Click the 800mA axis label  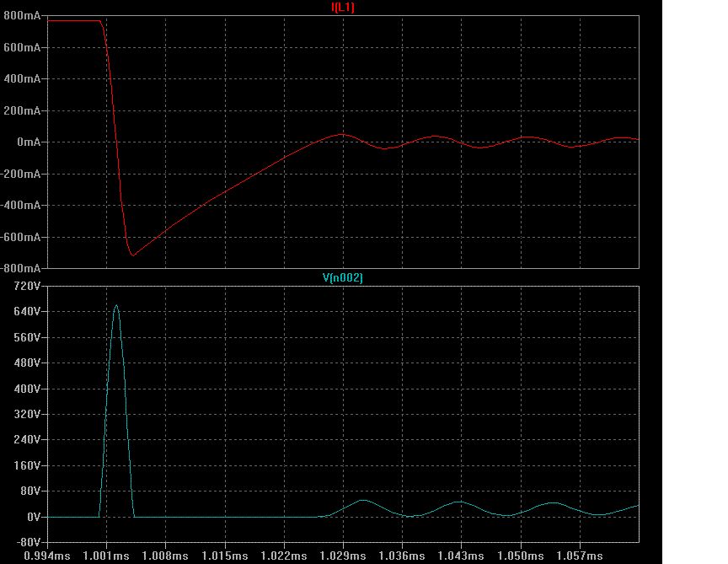tap(22, 16)
